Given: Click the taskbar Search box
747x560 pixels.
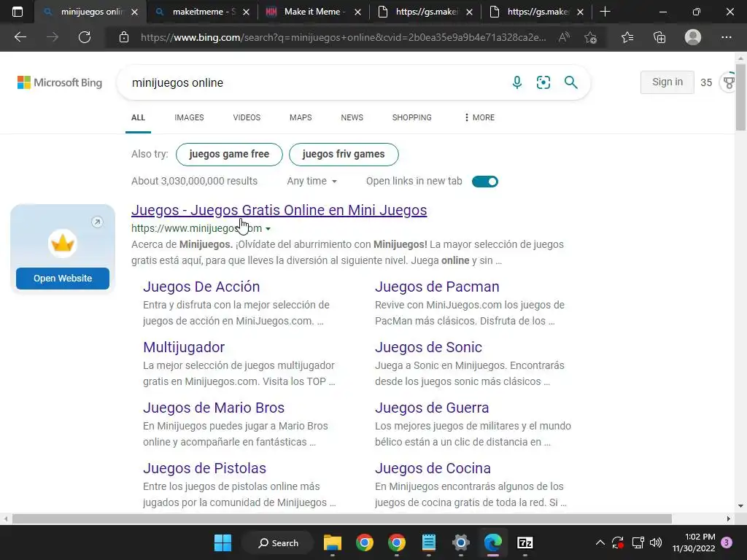Looking at the screenshot, I should tap(278, 542).
